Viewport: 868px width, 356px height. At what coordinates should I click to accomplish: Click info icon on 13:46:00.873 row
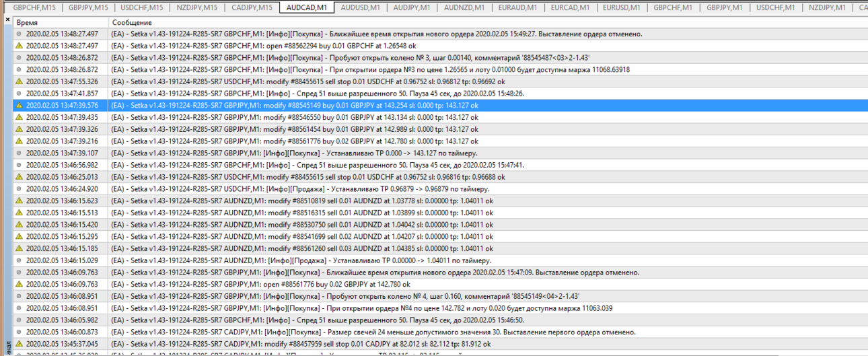[19, 332]
